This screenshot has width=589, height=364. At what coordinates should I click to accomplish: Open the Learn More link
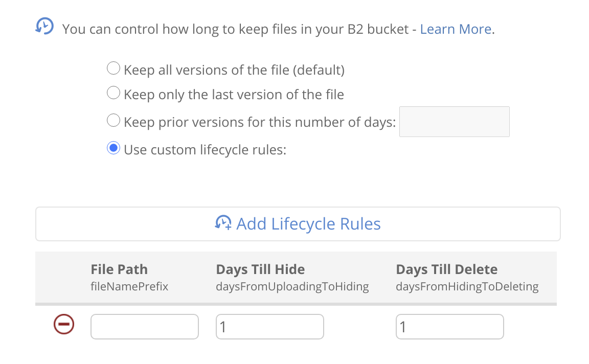pos(456,29)
